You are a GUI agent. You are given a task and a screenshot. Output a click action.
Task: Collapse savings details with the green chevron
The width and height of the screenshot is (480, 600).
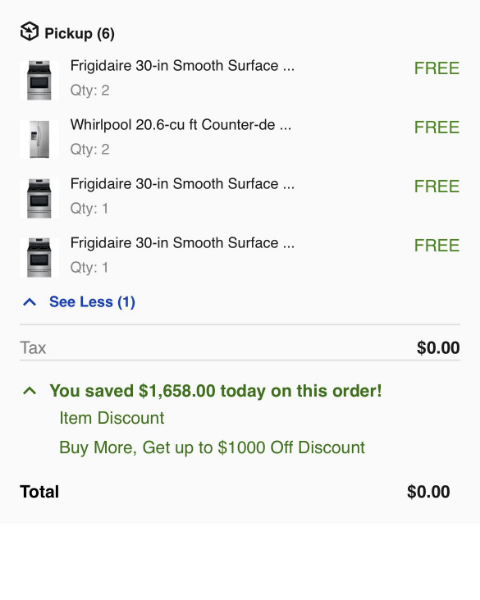29,391
